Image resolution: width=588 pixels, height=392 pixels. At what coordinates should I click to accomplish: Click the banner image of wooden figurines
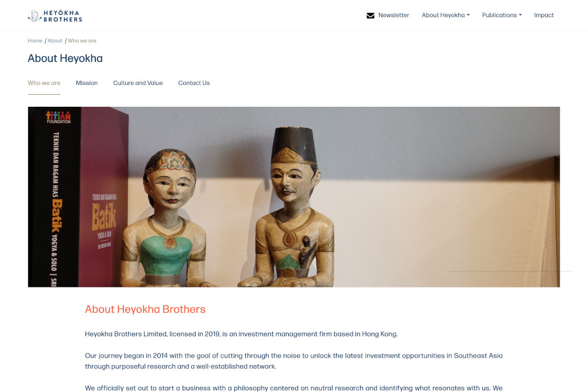pyautogui.click(x=293, y=197)
